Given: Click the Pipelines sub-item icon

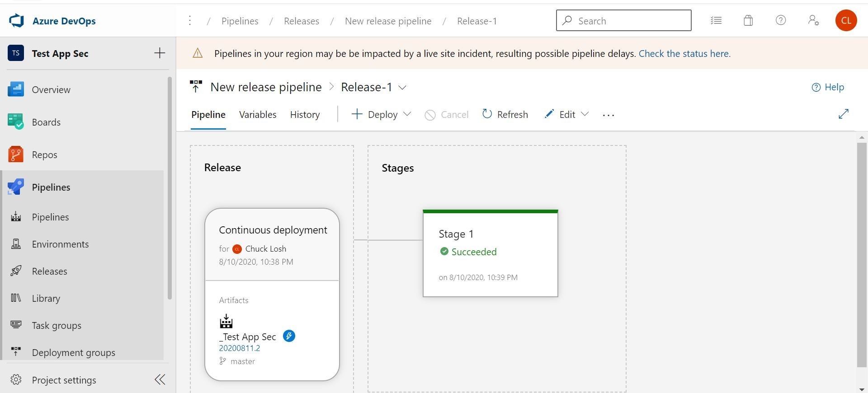Looking at the screenshot, I should point(16,217).
